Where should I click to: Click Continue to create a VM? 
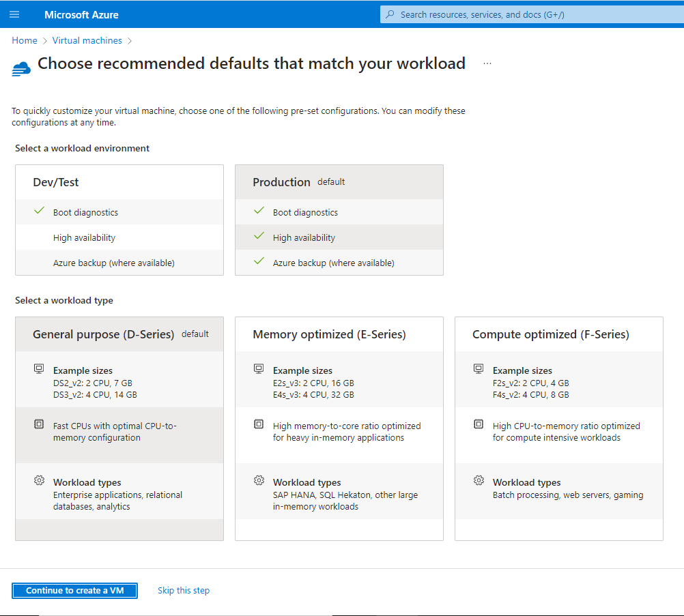[x=75, y=591]
